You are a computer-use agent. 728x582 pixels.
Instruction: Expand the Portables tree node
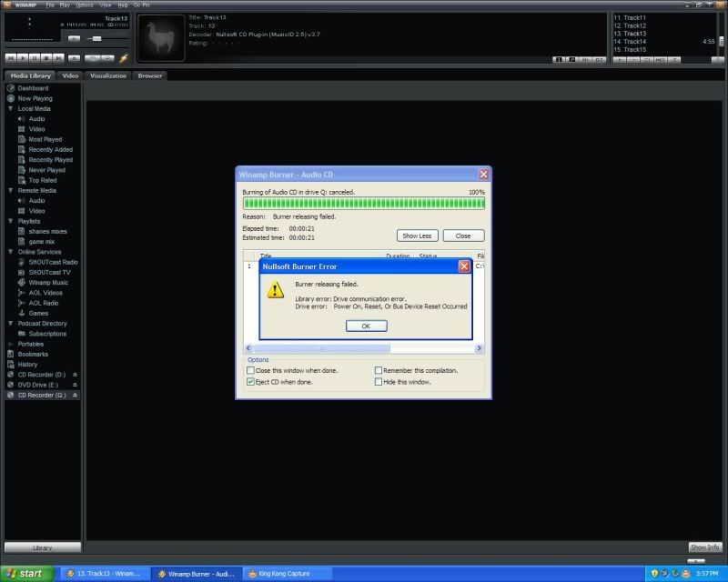pos(11,344)
